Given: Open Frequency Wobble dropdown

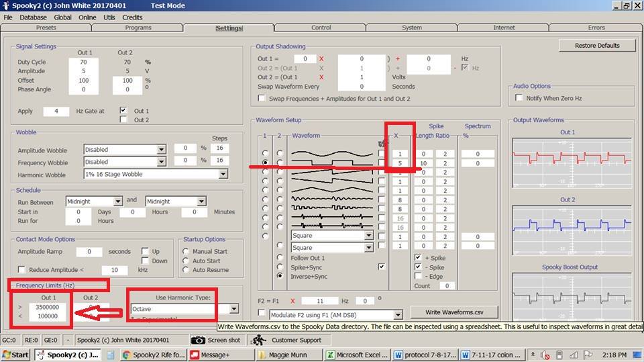Looking at the screenshot, I should point(162,162).
